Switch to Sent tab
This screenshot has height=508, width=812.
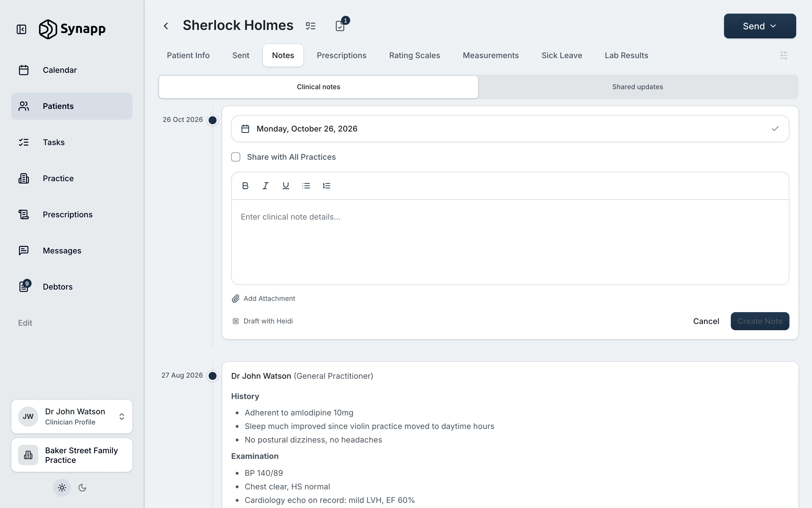pyautogui.click(x=240, y=55)
